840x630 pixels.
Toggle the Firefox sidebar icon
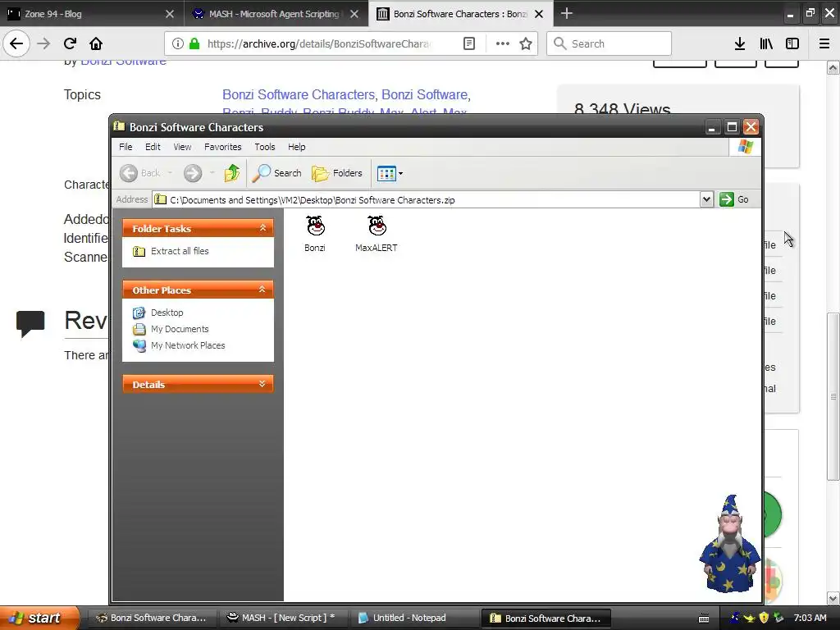pos(792,44)
